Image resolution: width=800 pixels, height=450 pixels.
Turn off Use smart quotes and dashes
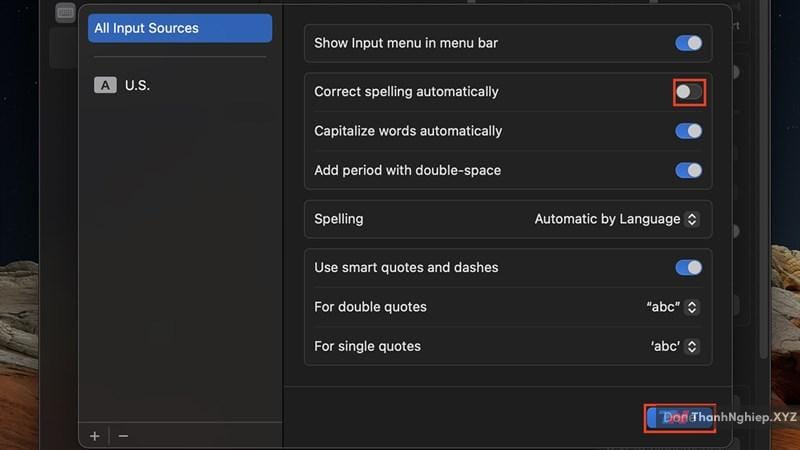(x=688, y=268)
